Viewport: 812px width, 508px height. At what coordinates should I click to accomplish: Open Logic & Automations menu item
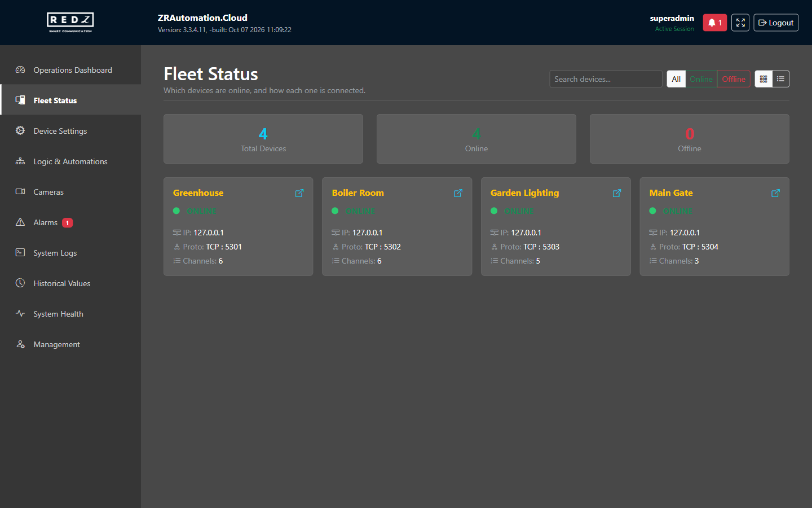(x=70, y=161)
